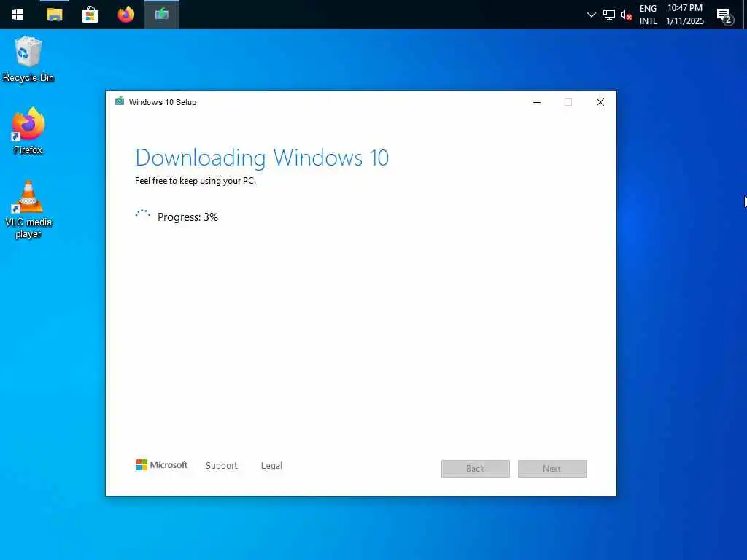This screenshot has height=560, width=747.
Task: Click 'Feel free to keep using your PC.'
Action: pyautogui.click(x=196, y=181)
